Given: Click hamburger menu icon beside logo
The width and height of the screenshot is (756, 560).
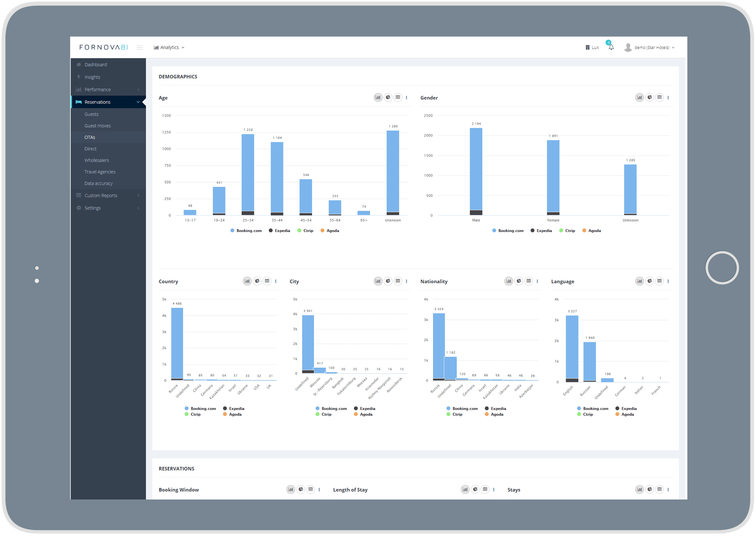Looking at the screenshot, I should coord(140,48).
